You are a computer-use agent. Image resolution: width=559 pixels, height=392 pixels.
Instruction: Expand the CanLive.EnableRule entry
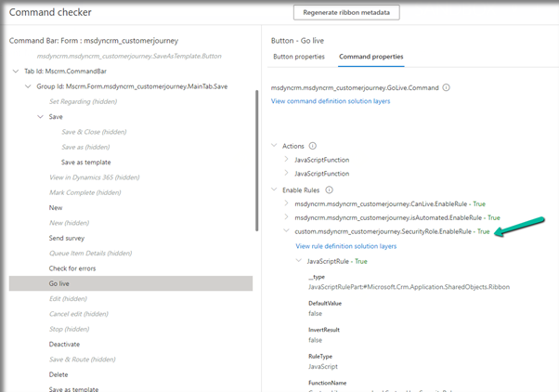[x=286, y=203]
